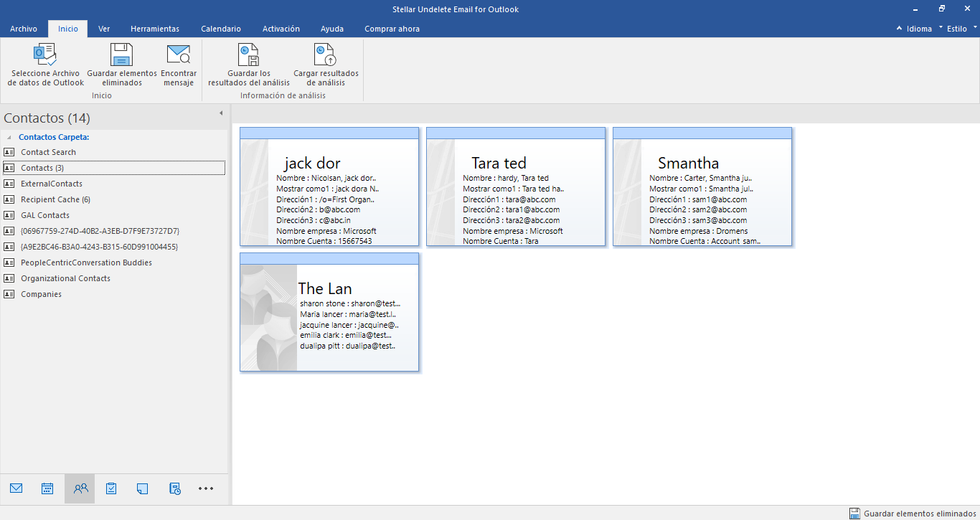Click 'Dirección3 : c@abc.in' text

(314, 220)
